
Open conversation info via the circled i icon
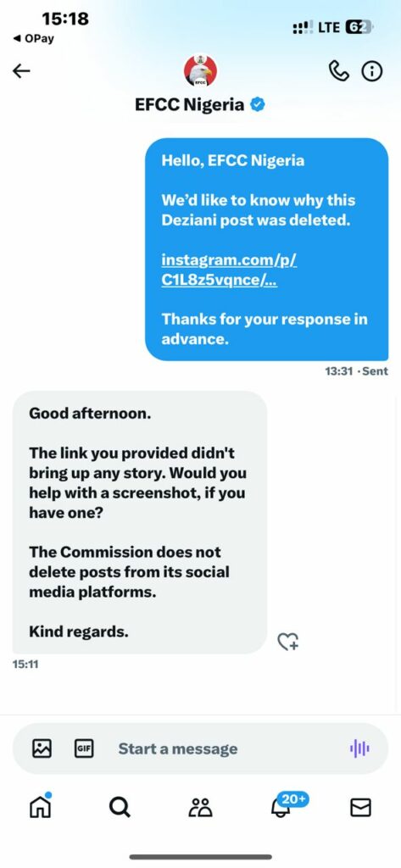point(371,71)
